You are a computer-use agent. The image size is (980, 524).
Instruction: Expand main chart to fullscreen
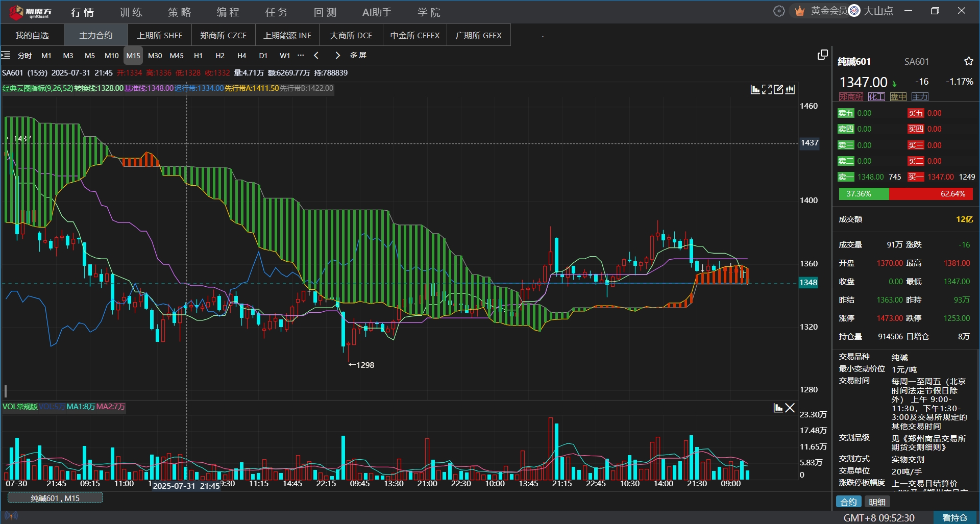tap(767, 90)
